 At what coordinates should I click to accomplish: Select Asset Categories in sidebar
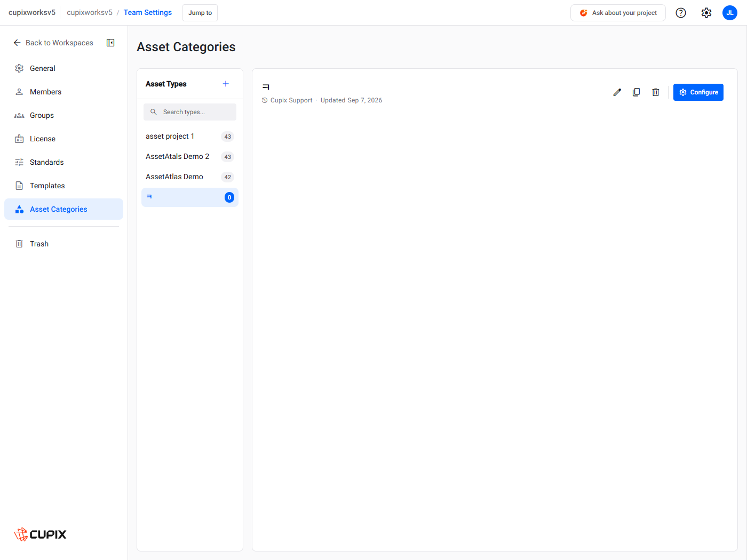coord(63,209)
